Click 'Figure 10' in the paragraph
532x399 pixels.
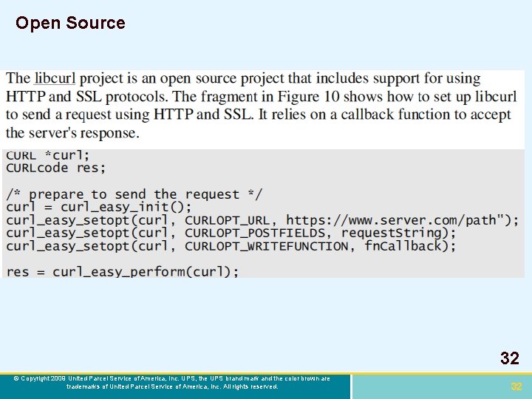tap(308, 97)
